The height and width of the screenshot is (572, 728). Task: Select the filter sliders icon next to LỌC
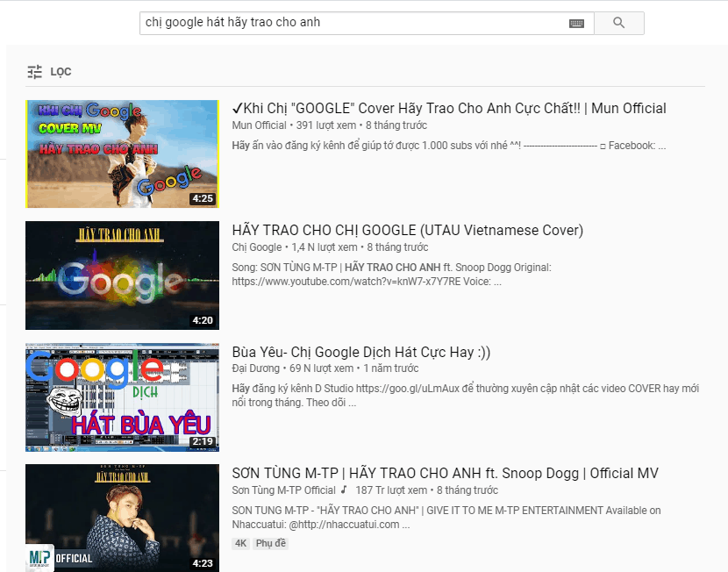35,72
